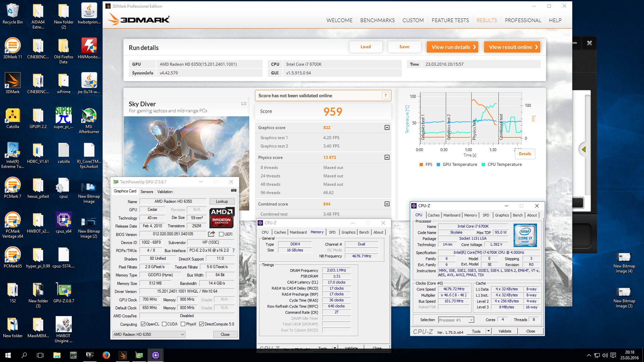The width and height of the screenshot is (644, 362).
Task: Open the super_pi desktop icon
Action: [63, 118]
